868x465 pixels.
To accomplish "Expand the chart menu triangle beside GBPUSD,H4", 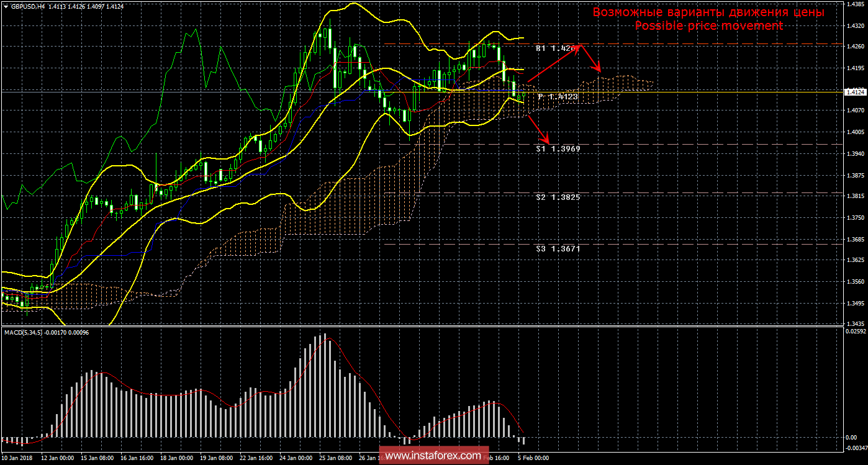I will click(x=6, y=6).
